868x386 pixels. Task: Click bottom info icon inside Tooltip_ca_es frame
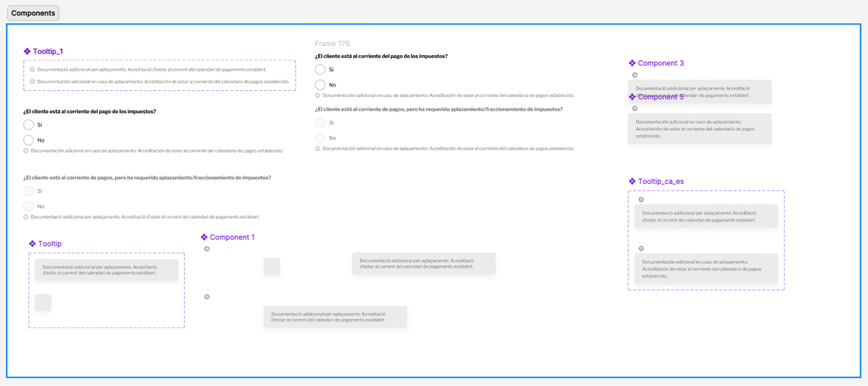[x=641, y=248]
